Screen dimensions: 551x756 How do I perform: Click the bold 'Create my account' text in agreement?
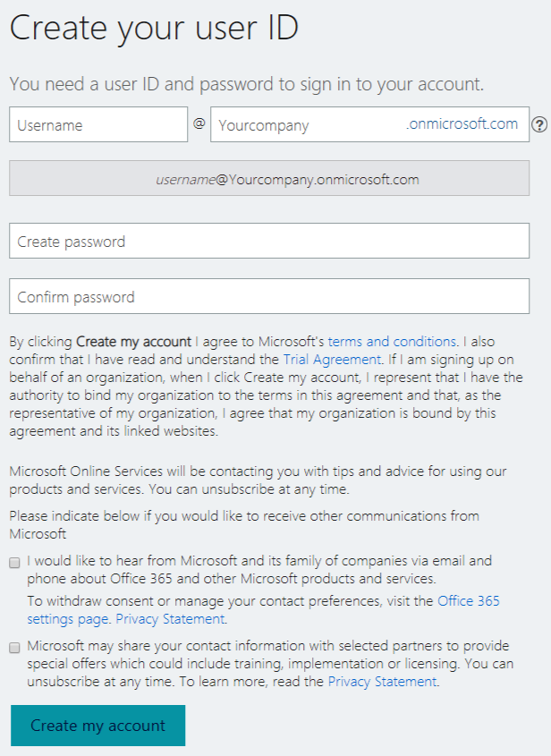coord(133,342)
